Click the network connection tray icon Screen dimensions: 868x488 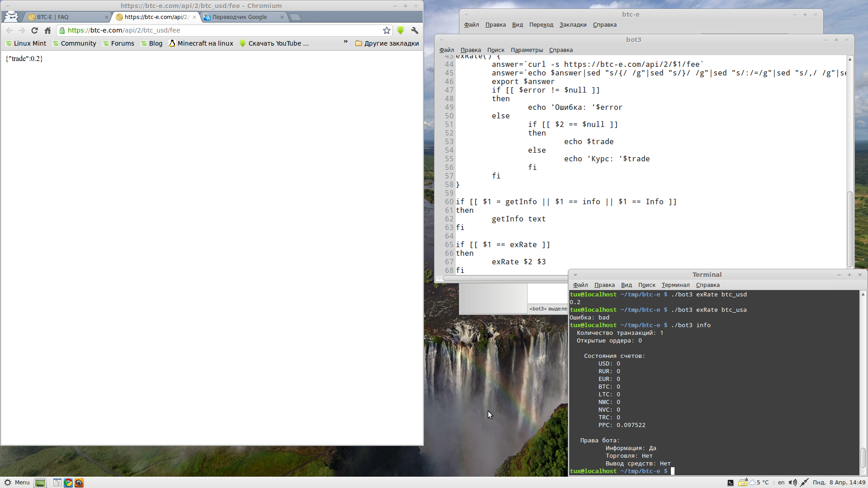point(804,483)
